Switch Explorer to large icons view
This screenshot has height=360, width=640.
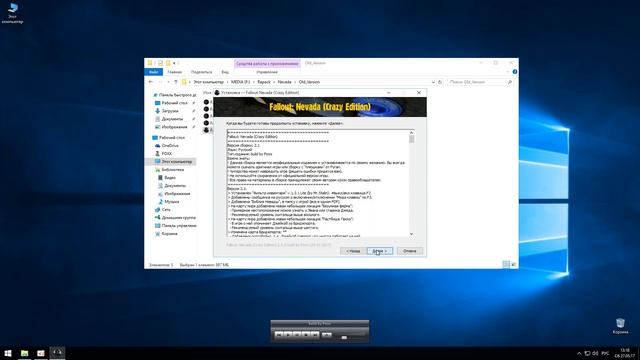(x=513, y=264)
